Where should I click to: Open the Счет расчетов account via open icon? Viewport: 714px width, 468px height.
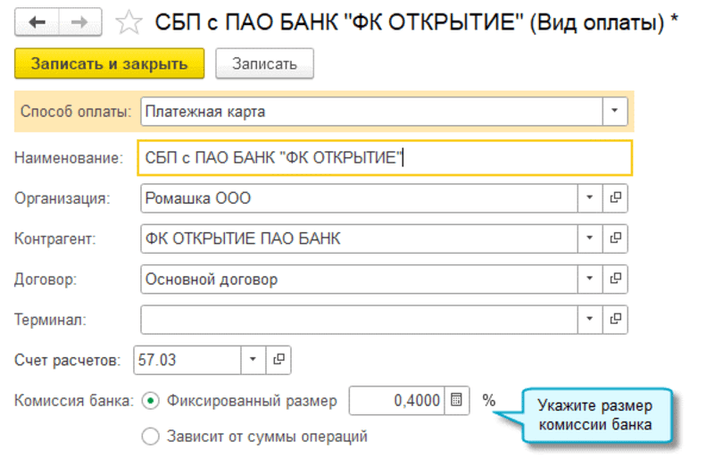tap(278, 360)
